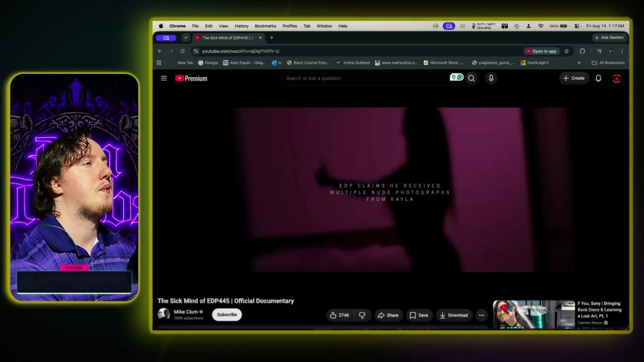Like the video with 274K likes
644x362 pixels.
click(x=339, y=315)
